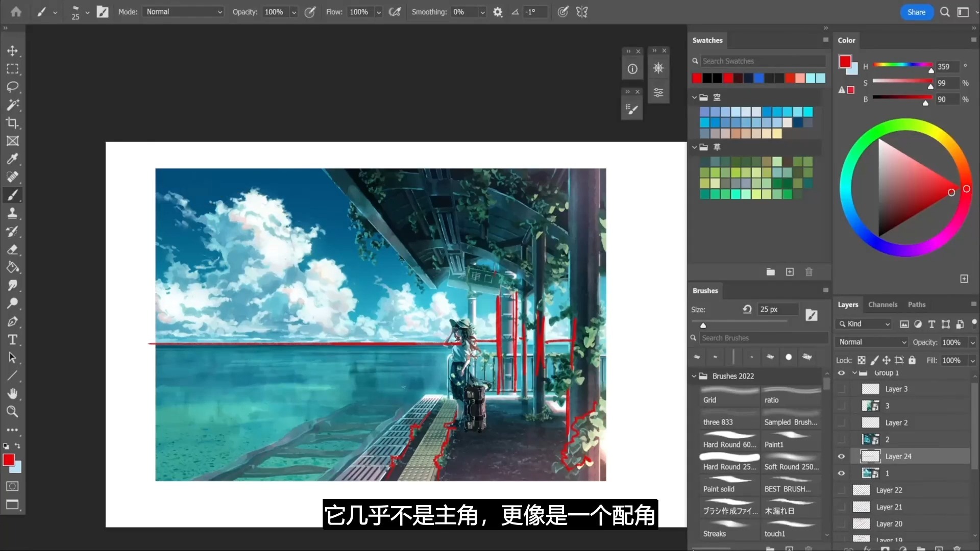Go to the Home screen
The width and height of the screenshot is (980, 551).
point(16,11)
